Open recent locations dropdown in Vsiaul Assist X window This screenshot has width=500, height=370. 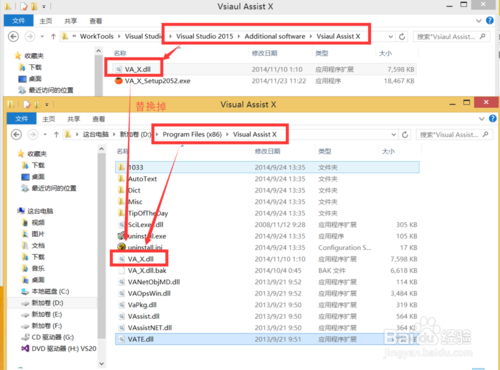(42, 36)
